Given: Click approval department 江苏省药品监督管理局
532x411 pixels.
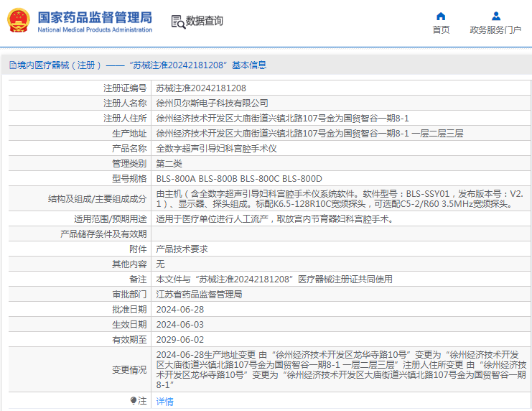Looking at the screenshot, I should tap(200, 295).
